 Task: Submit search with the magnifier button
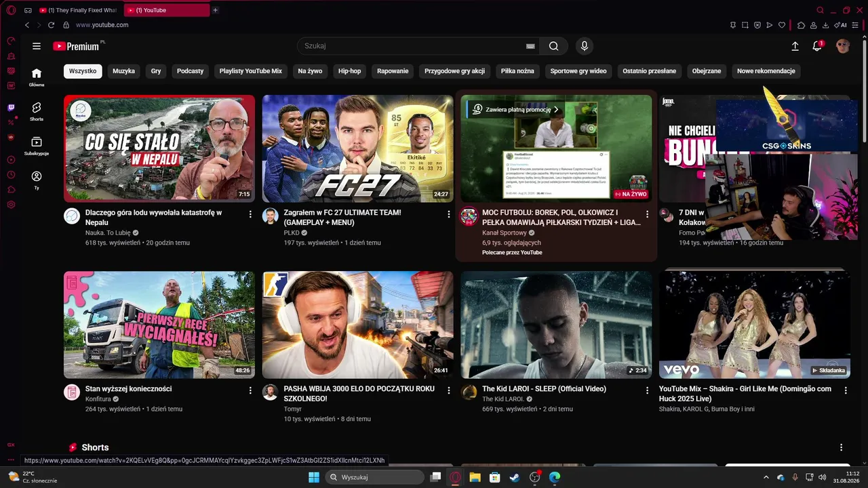point(554,46)
